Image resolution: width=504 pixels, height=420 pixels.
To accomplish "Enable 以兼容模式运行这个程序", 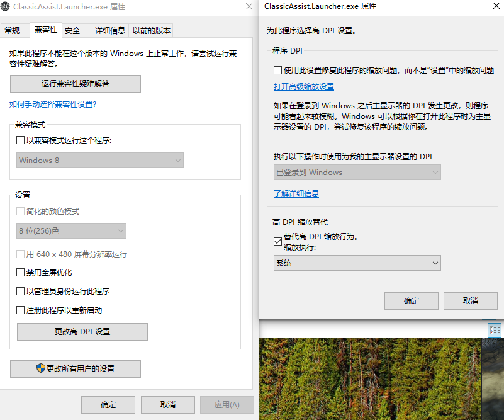I will 19,140.
